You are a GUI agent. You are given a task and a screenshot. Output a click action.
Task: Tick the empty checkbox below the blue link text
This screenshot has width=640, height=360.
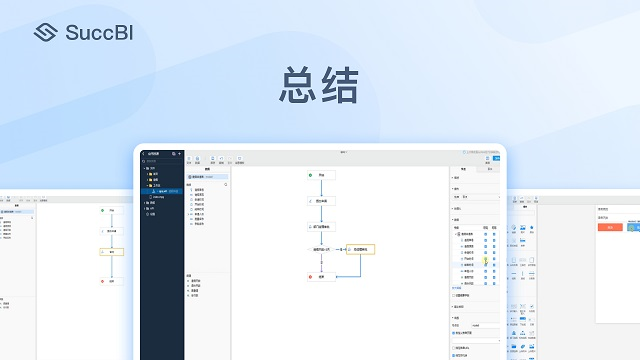[453, 295]
